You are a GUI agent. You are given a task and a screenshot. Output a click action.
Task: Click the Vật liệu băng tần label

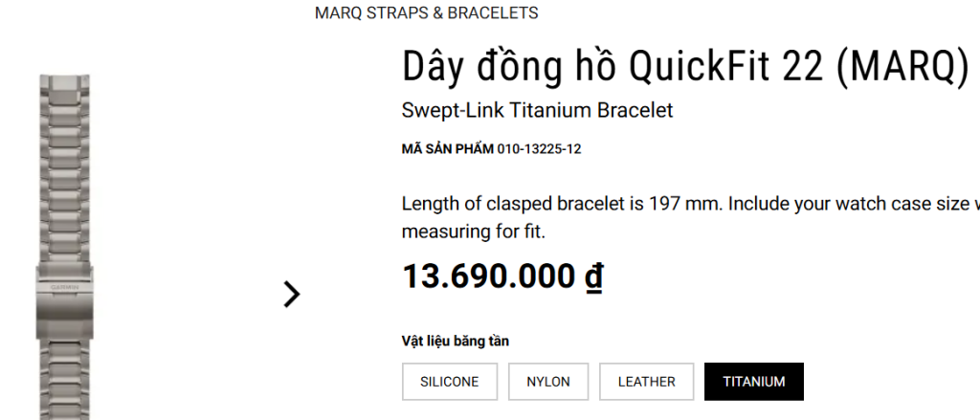tap(455, 342)
